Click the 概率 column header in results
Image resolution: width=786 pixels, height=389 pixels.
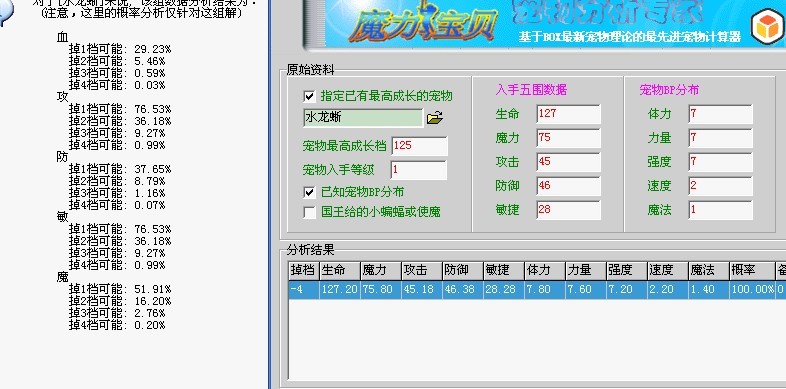coord(753,271)
